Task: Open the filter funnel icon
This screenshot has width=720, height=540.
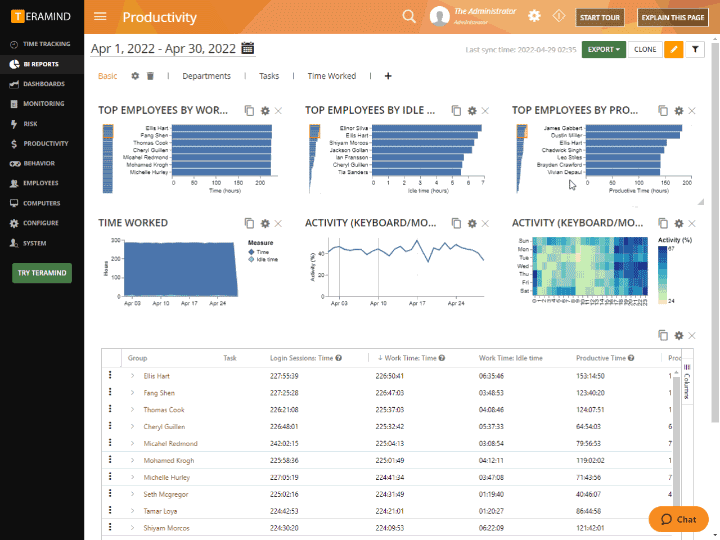Action: tap(696, 49)
